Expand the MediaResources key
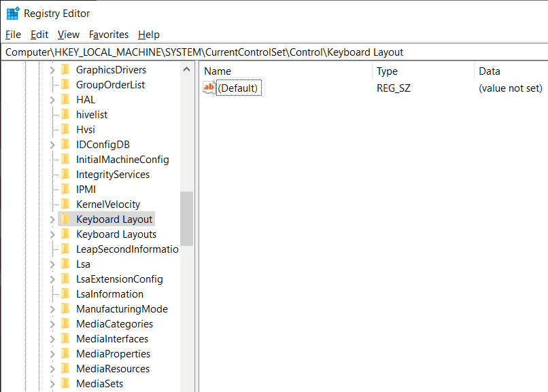548x392 pixels. 52,369
